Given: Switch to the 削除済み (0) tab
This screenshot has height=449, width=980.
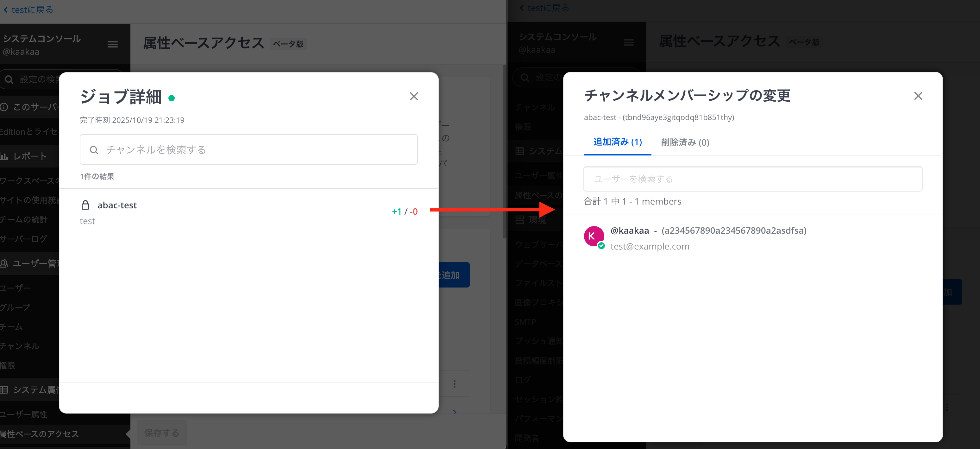Looking at the screenshot, I should coord(685,142).
